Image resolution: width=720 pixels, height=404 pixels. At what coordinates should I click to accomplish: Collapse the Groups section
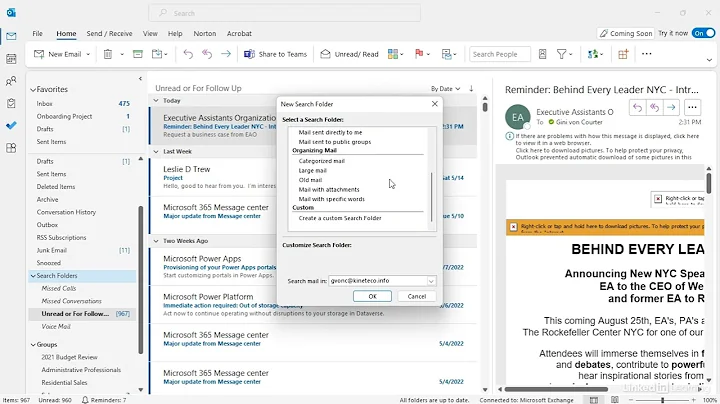point(33,344)
